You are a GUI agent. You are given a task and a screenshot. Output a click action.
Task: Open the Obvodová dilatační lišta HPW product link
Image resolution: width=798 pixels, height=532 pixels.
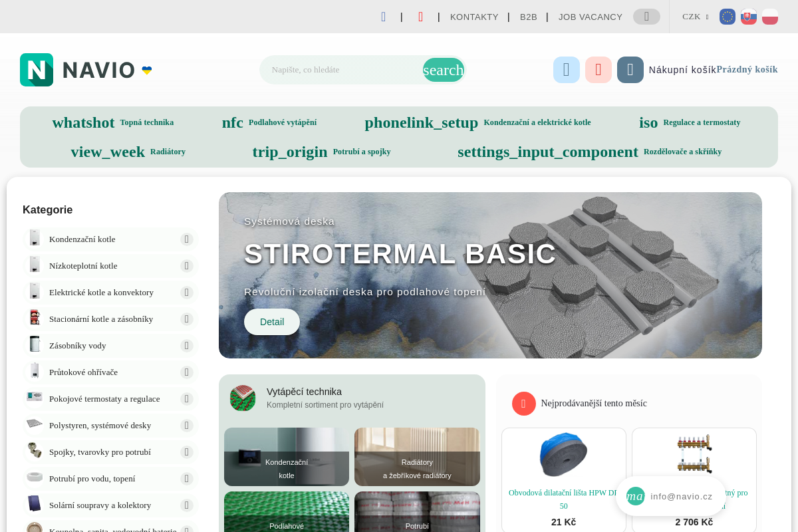click(x=564, y=499)
